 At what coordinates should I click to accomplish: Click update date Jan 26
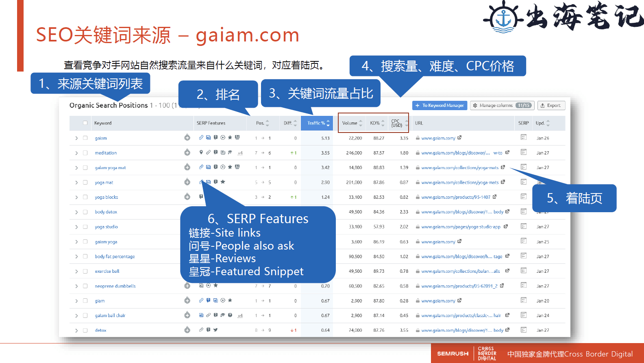543,138
